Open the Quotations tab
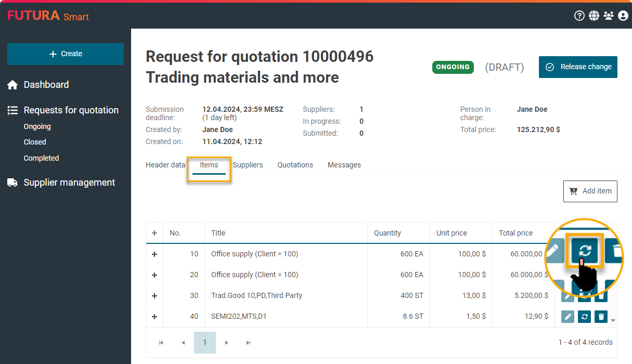This screenshot has height=364, width=632. click(295, 165)
